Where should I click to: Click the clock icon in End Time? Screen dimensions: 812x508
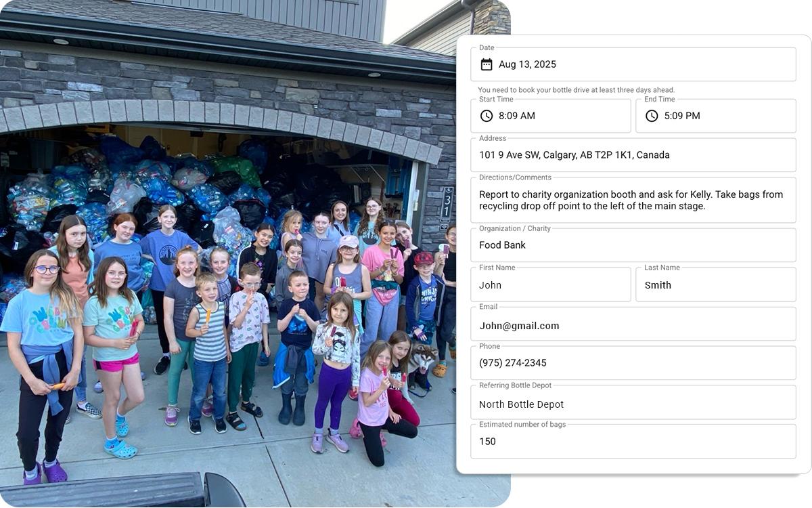coord(652,116)
